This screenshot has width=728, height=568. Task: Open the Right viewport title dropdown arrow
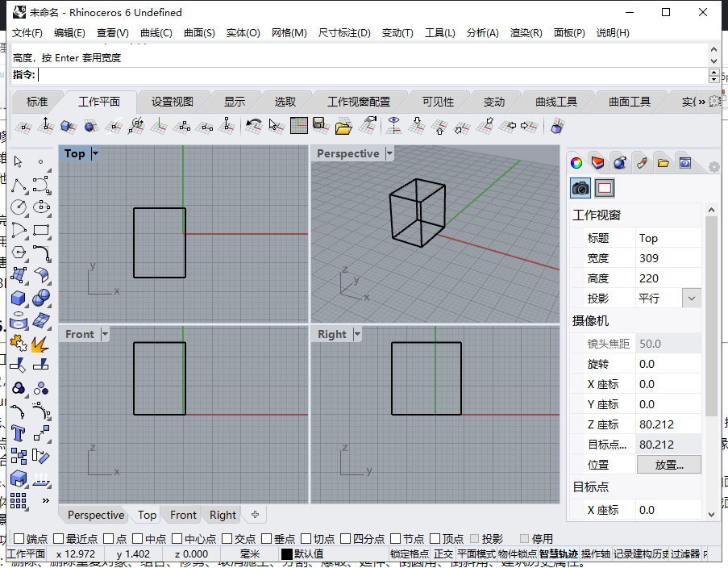357,334
